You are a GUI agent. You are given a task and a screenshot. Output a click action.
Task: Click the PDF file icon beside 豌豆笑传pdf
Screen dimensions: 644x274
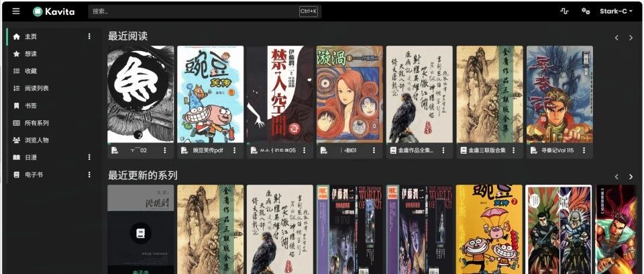[184, 150]
